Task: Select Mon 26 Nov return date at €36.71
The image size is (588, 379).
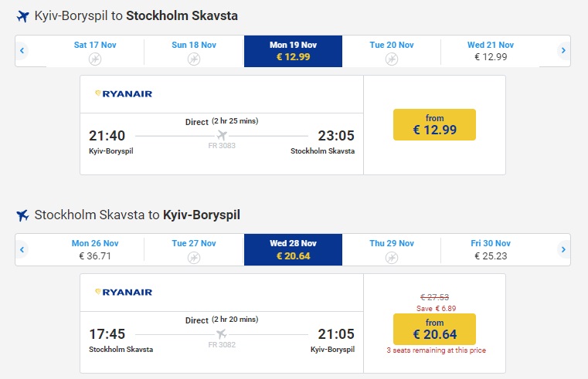Action: point(95,249)
